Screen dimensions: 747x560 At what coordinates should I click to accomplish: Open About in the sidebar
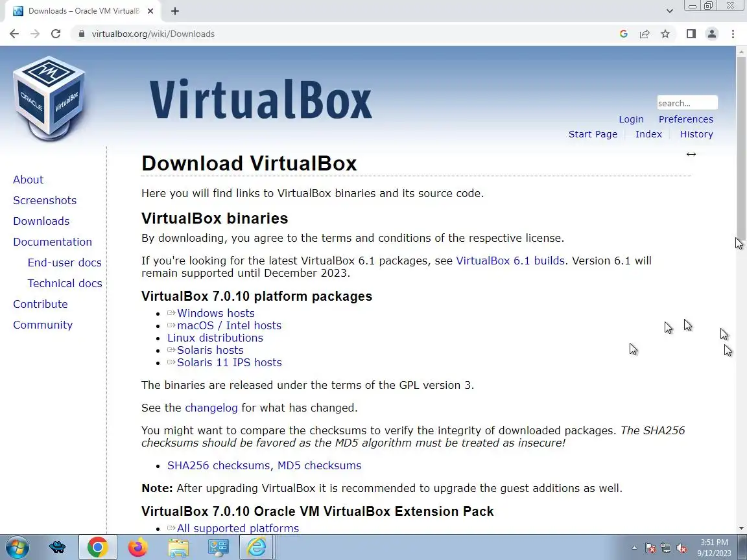click(28, 180)
